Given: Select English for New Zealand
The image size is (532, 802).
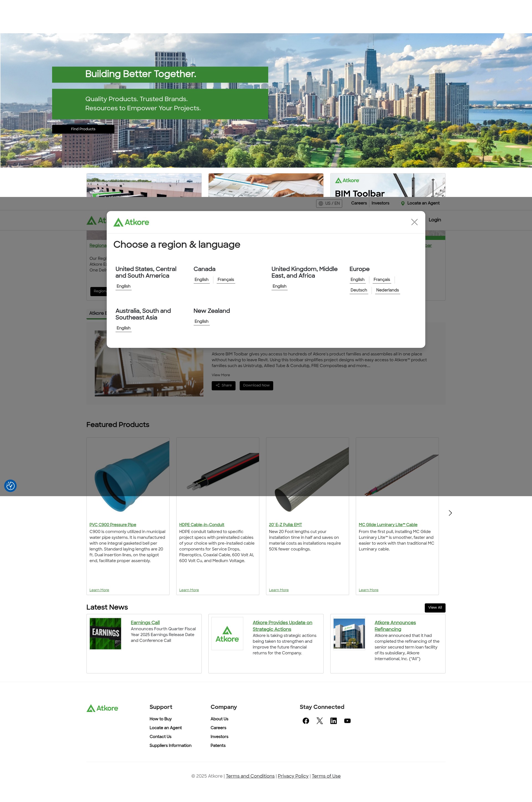Looking at the screenshot, I should pyautogui.click(x=201, y=321).
